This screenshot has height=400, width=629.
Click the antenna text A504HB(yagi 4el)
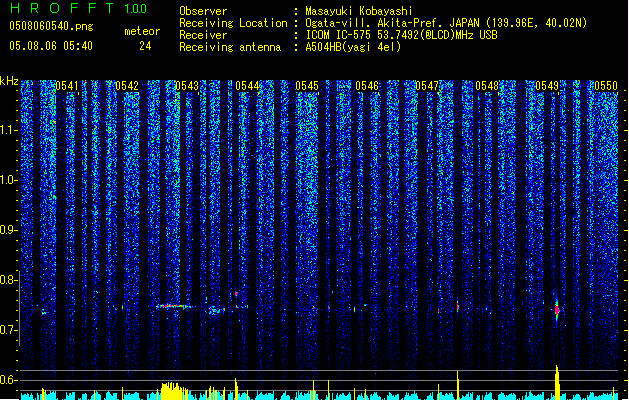pyautogui.click(x=353, y=47)
